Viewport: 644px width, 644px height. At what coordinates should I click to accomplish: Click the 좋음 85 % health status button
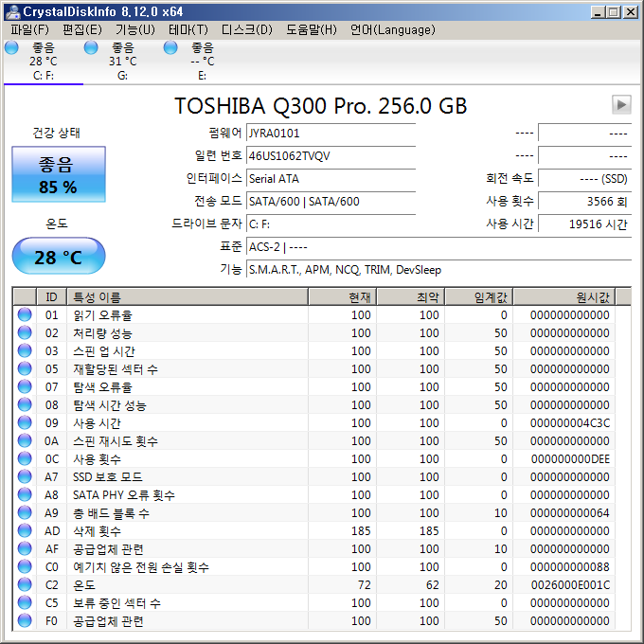(x=58, y=175)
